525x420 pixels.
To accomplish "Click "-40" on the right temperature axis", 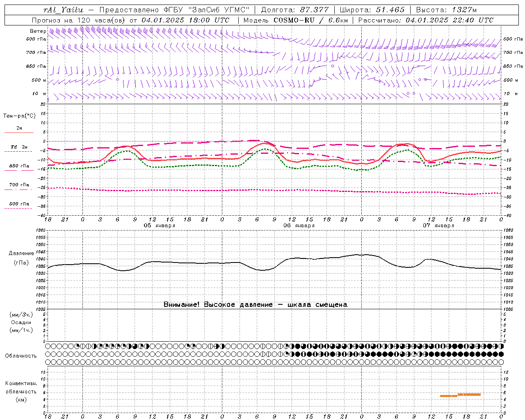I will (x=507, y=215).
